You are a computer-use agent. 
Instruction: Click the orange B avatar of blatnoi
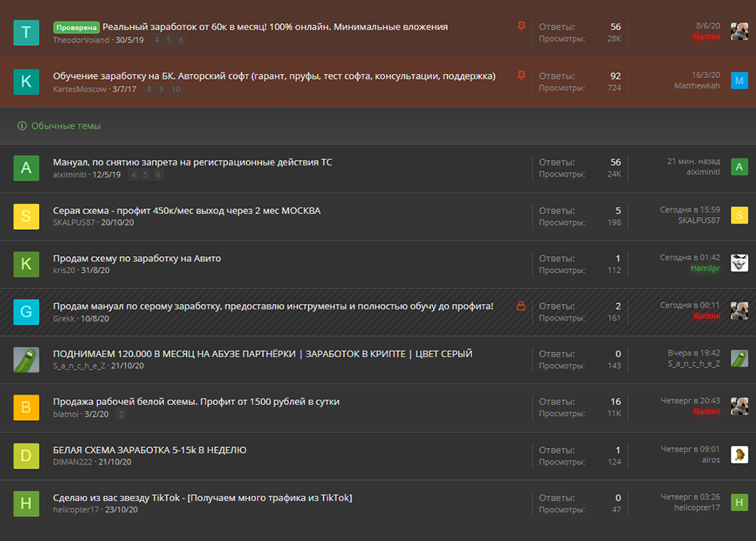coord(26,407)
